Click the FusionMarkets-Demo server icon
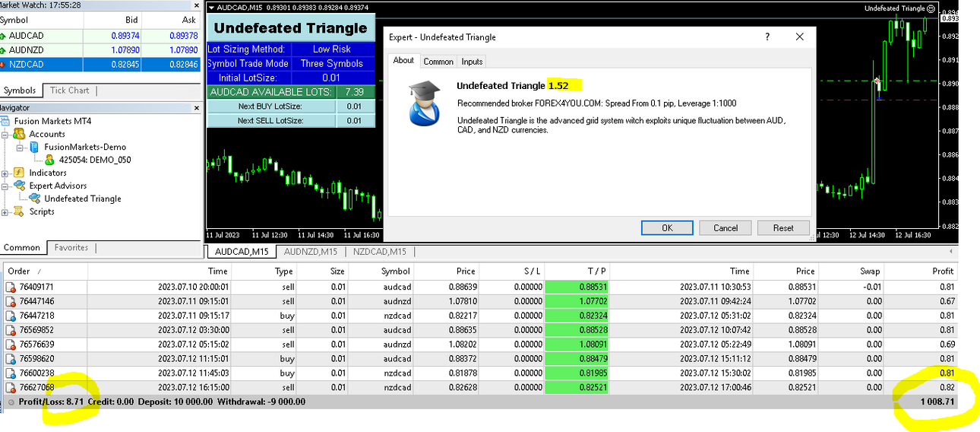Viewport: 980px width, 432px height. [35, 147]
